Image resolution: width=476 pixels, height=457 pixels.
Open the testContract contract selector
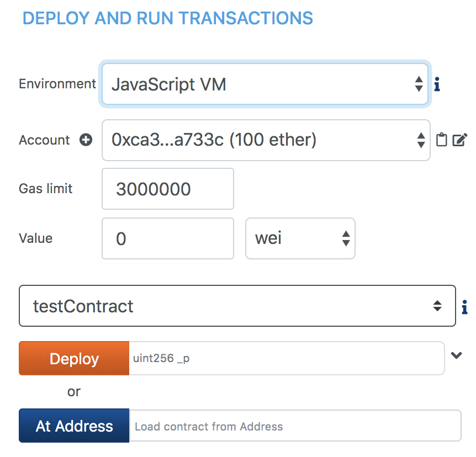237,306
